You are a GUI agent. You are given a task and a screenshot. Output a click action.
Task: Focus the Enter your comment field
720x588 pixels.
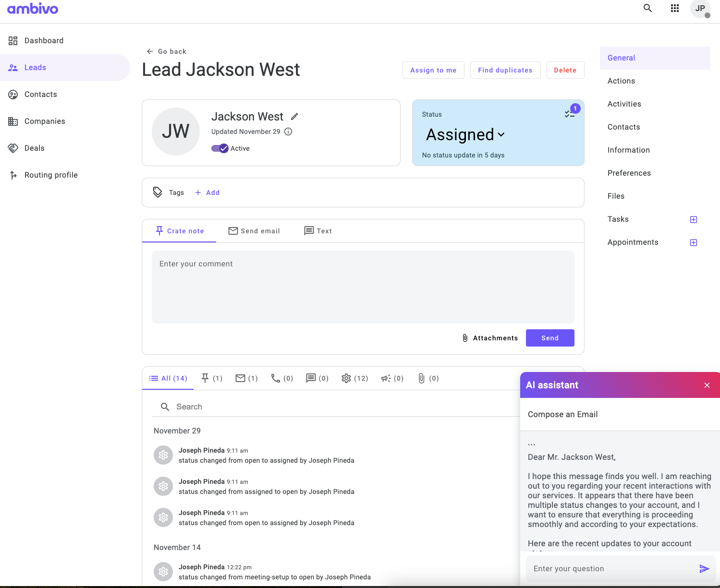click(x=363, y=287)
